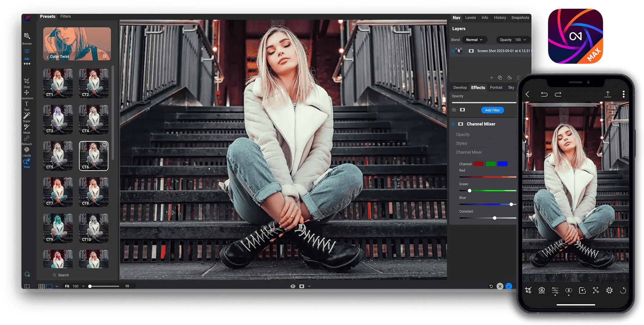
Task: Select the Text tool
Action: [27, 106]
